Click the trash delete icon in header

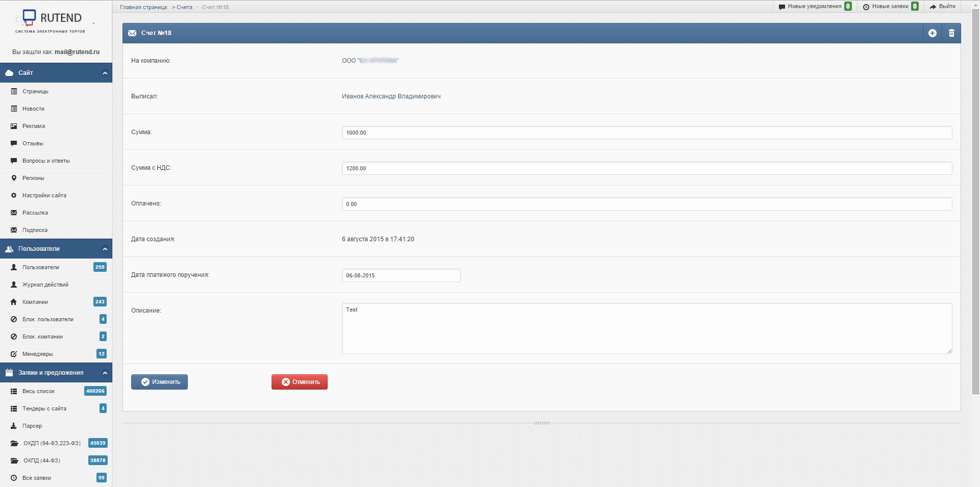coord(951,33)
